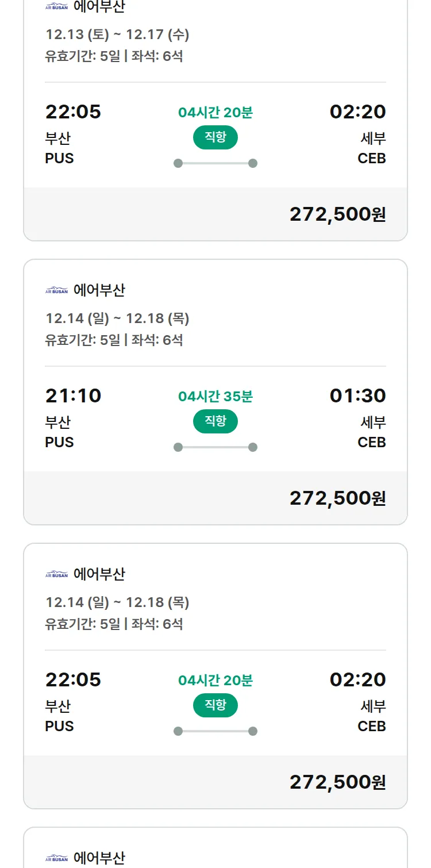The width and height of the screenshot is (431, 868).
Task: Select 직항 badge on the 04시간 35분 flight
Action: click(x=215, y=421)
